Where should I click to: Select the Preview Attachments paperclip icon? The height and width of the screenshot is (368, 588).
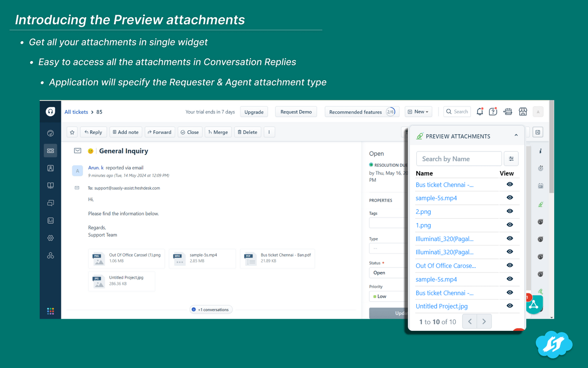pos(540,204)
